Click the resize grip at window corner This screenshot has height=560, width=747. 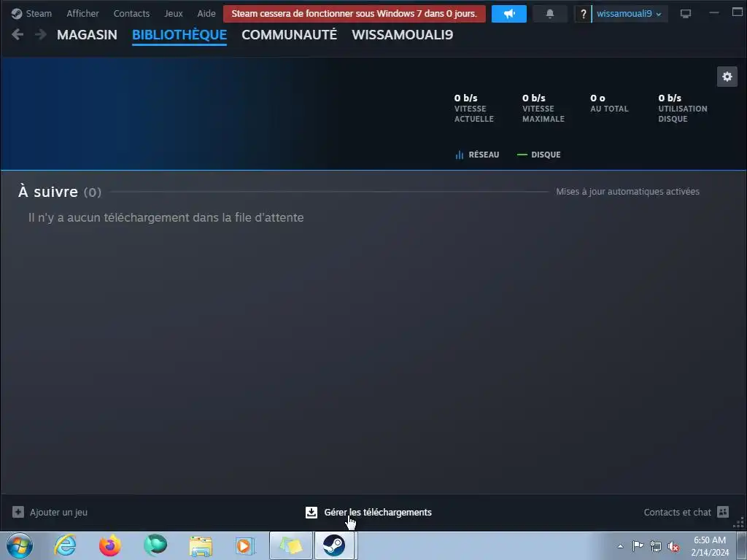point(739,524)
